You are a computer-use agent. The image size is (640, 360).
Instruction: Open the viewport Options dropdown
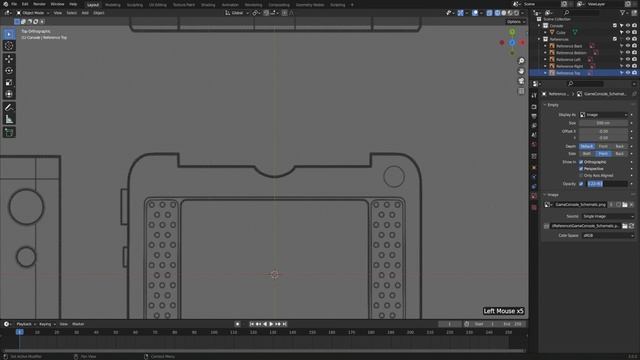coord(516,22)
